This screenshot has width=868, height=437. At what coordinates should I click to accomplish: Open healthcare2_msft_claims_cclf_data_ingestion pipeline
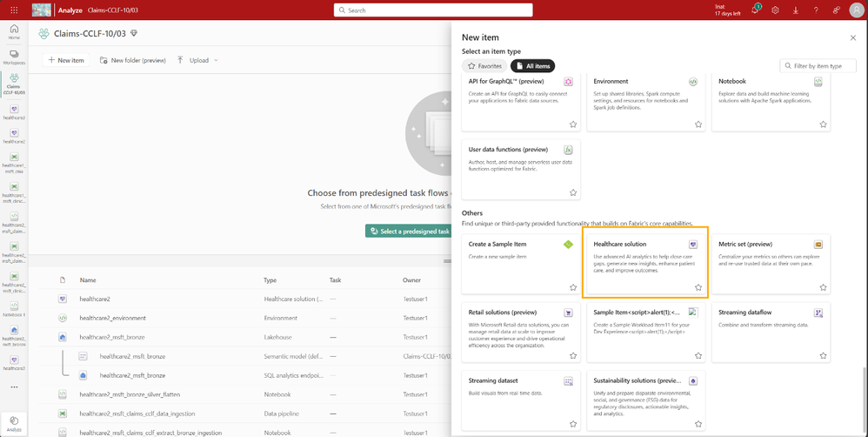coord(137,413)
